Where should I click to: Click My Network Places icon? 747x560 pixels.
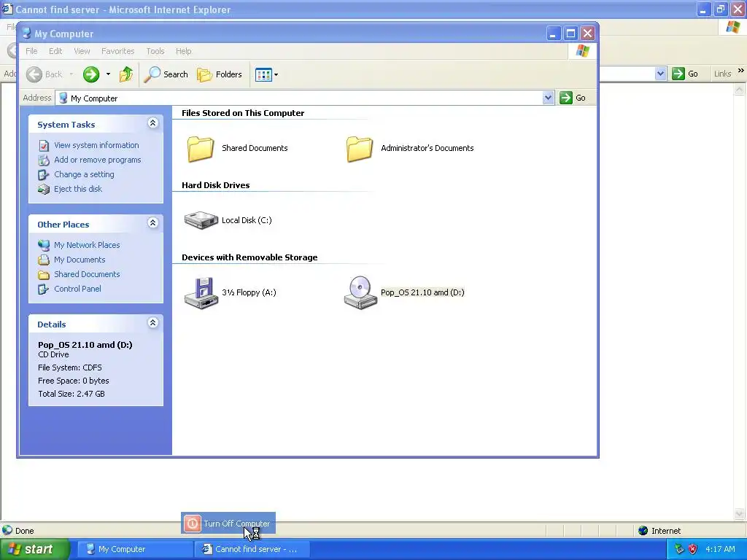coord(44,245)
